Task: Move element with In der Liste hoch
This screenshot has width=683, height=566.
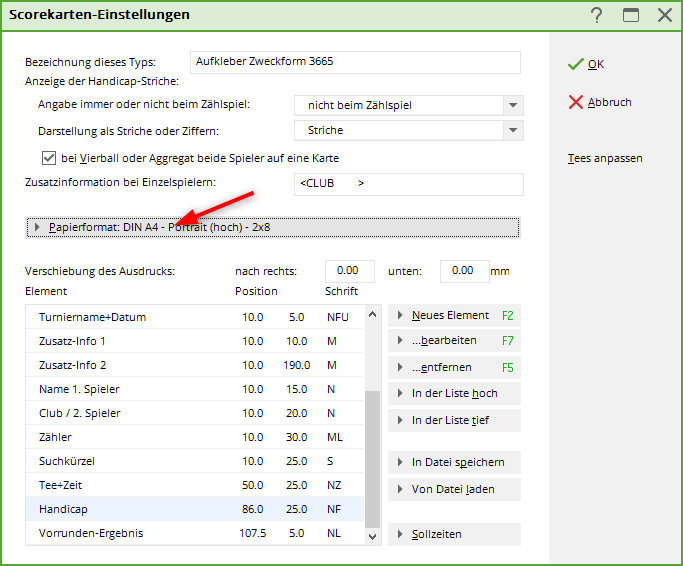Action: 454,394
